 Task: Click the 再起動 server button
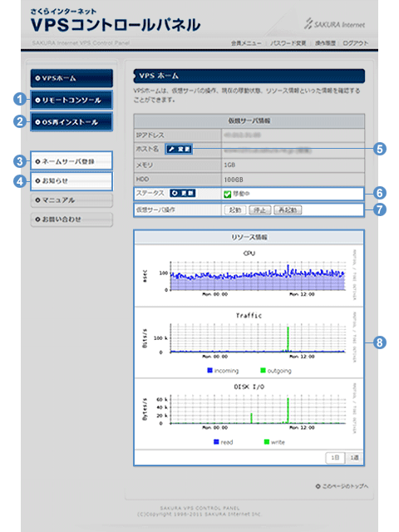tap(288, 210)
